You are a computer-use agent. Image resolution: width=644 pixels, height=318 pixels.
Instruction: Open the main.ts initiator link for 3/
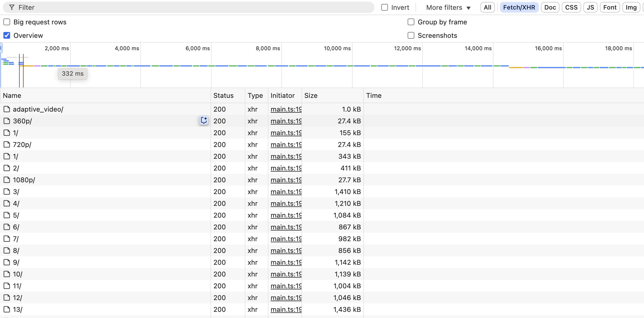pos(286,192)
